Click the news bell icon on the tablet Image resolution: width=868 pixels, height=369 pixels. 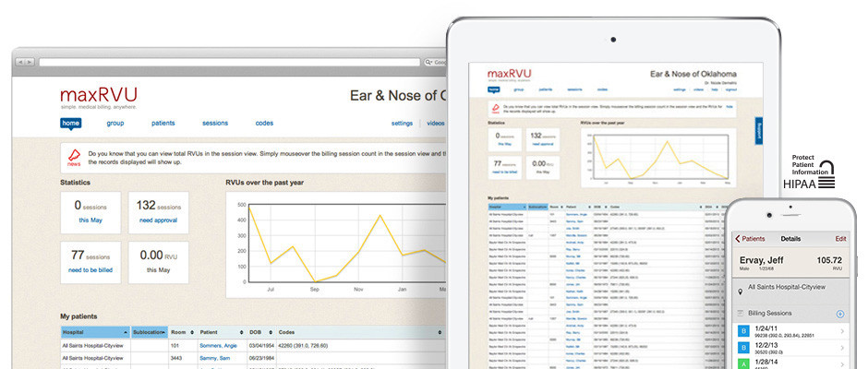point(496,107)
